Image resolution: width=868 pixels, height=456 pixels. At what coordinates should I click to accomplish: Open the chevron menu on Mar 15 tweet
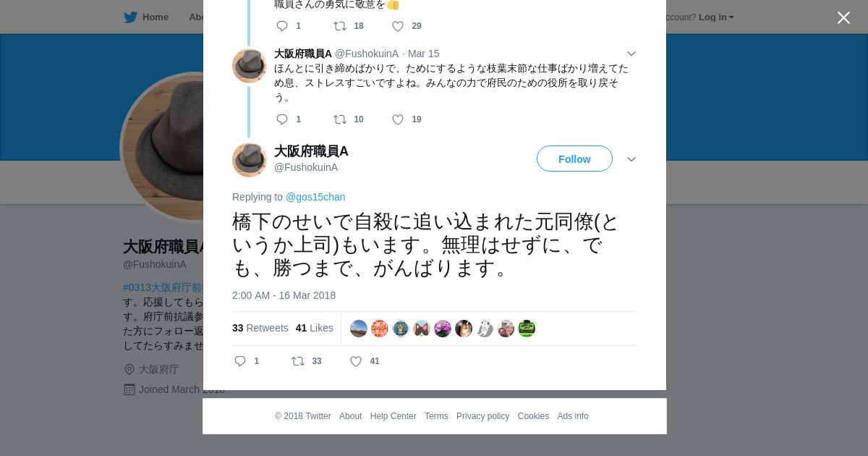(631, 54)
